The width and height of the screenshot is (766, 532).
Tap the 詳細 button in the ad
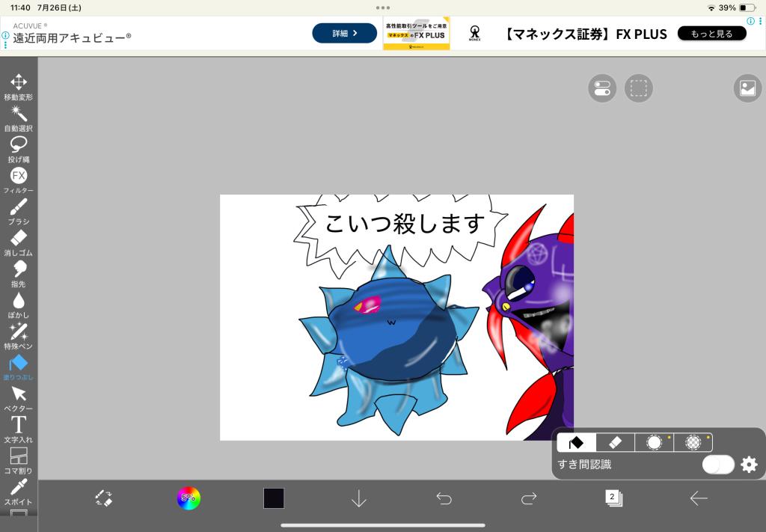click(344, 33)
